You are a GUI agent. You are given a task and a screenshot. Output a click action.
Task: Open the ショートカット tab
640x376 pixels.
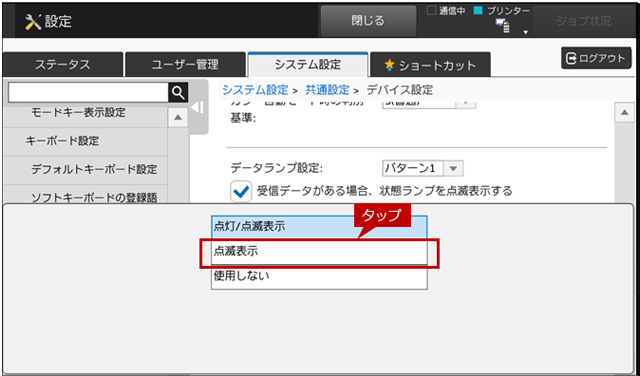(430, 65)
